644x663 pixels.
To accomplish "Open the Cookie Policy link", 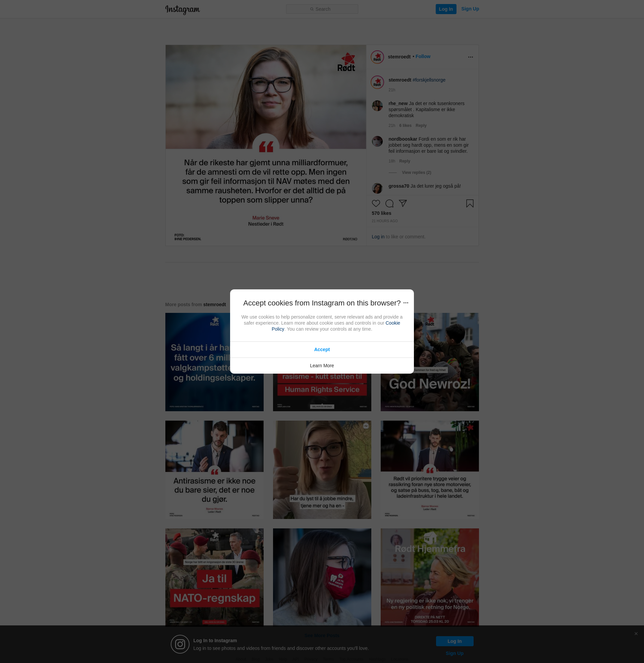I will [x=392, y=323].
